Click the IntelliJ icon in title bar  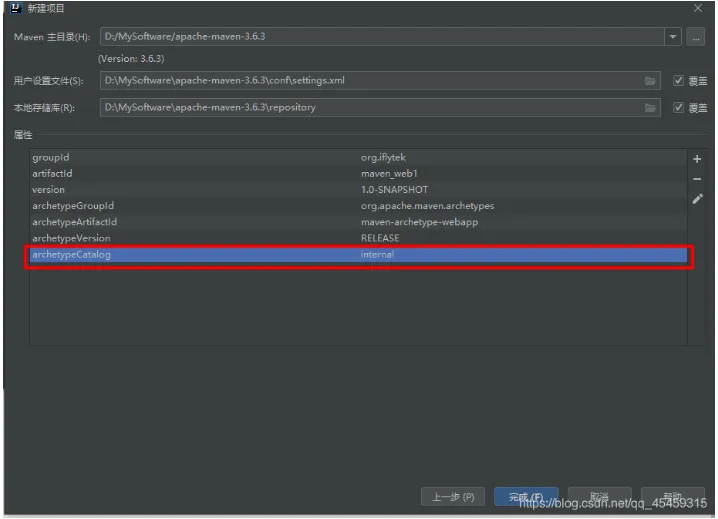pos(16,8)
